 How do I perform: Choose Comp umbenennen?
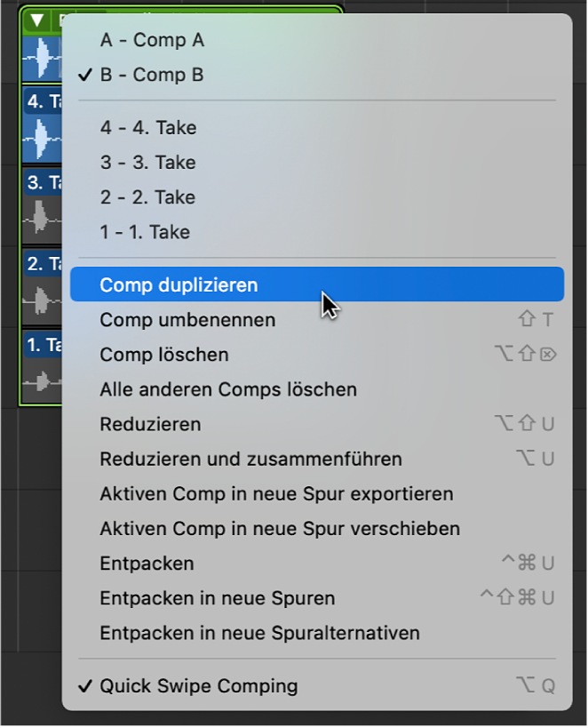[x=187, y=320]
